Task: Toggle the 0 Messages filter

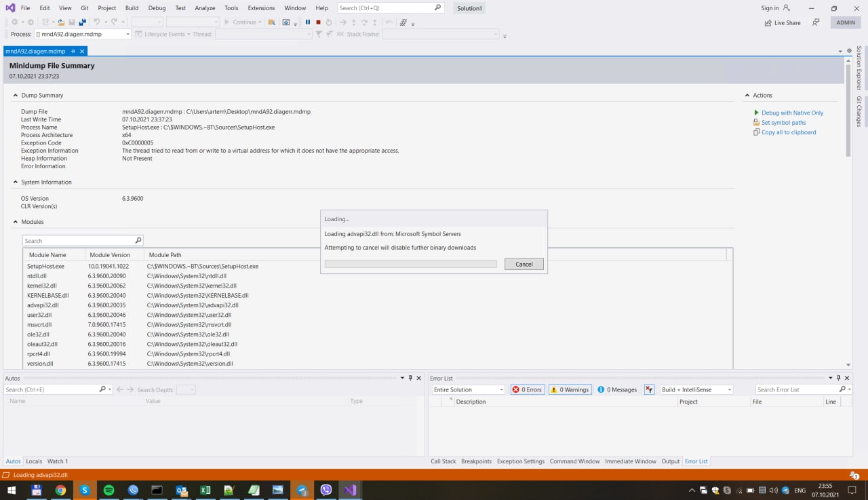Action: point(617,389)
